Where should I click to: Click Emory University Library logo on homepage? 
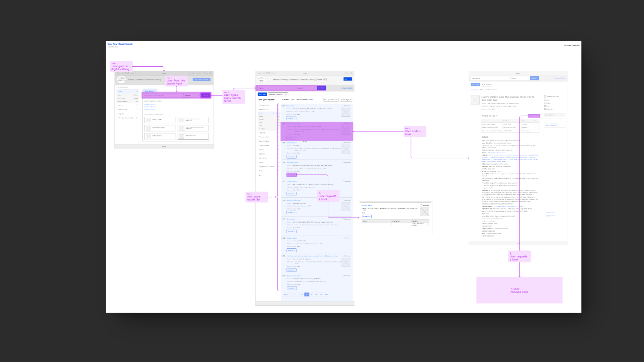121,79
